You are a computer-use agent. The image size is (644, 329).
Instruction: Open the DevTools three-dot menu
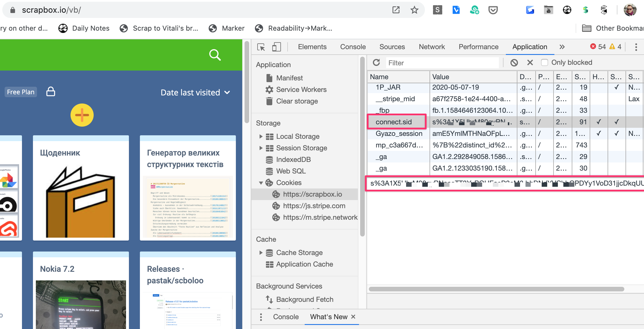[x=636, y=47]
